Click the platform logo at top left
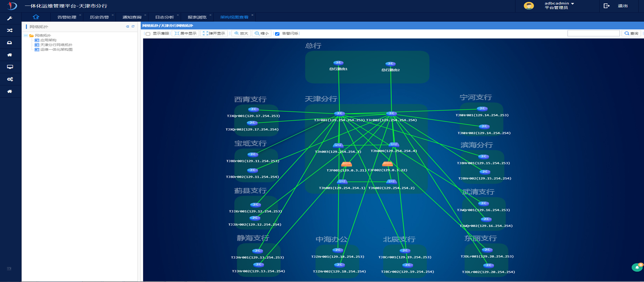Screen dimensions: 644x282 12,6
